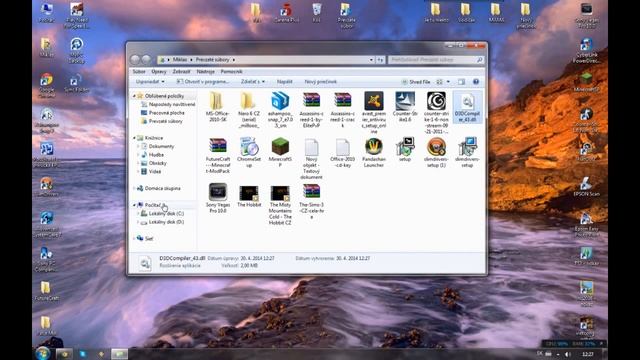Select the ashampoo_snap_7 installer file

point(280,109)
